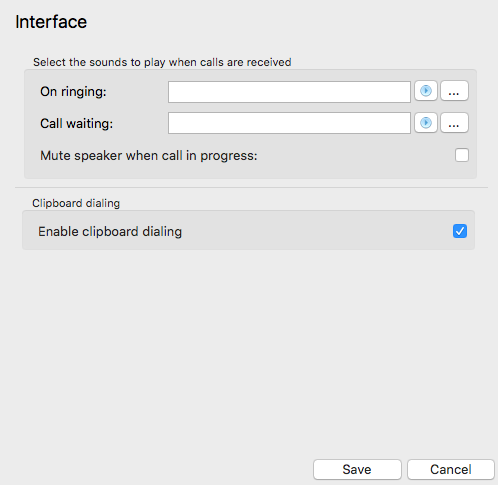Save the Interface settings

pos(357,469)
